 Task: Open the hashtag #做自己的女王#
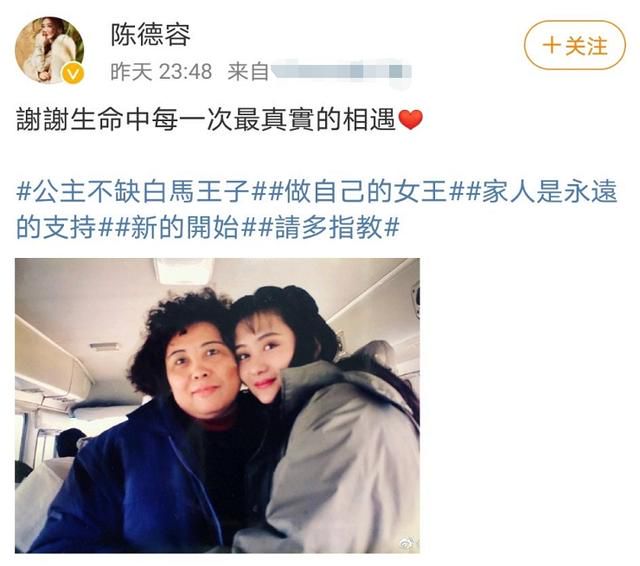click(x=364, y=191)
